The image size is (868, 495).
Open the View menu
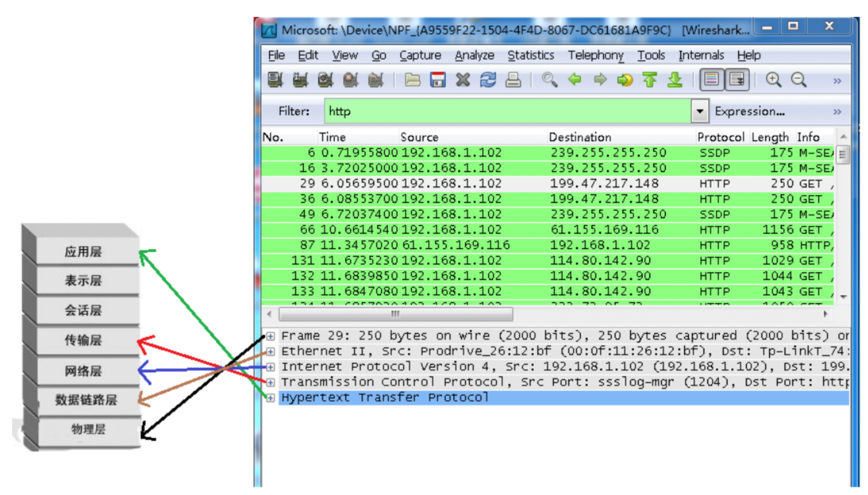(345, 55)
